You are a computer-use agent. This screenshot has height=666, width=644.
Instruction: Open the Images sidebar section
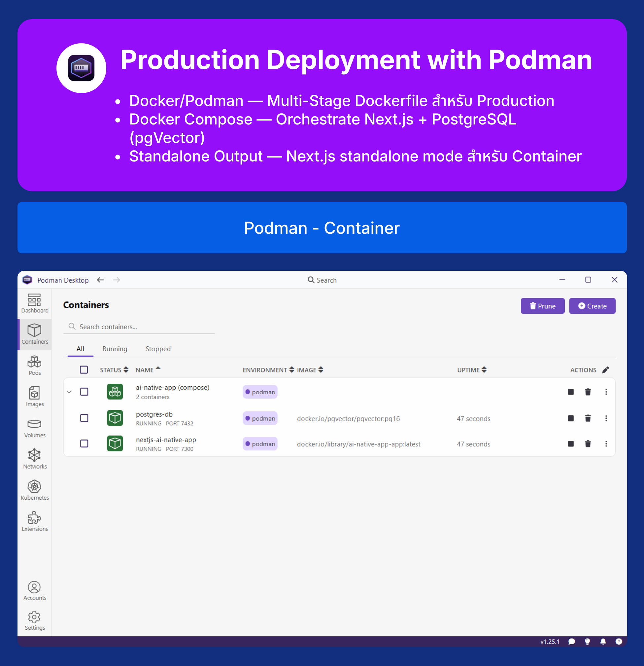pyautogui.click(x=34, y=396)
